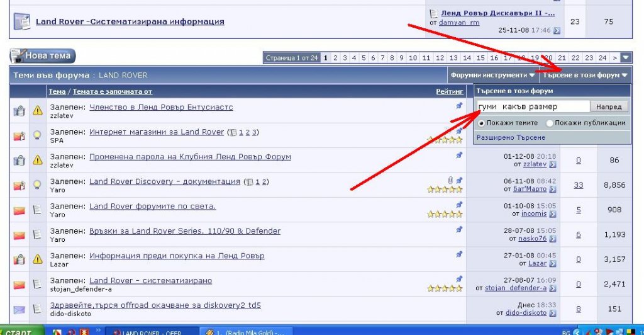Open Land Rover - систематизирано topic
The width and height of the screenshot is (644, 335).
[x=151, y=280]
